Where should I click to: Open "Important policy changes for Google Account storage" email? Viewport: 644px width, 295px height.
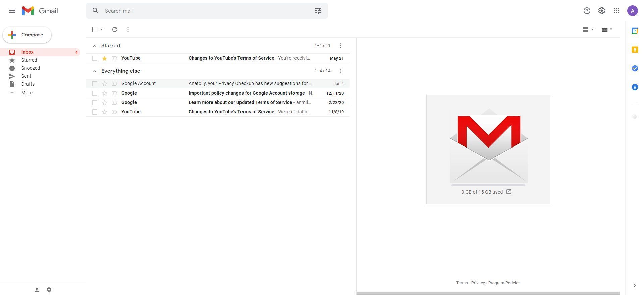coord(218,93)
